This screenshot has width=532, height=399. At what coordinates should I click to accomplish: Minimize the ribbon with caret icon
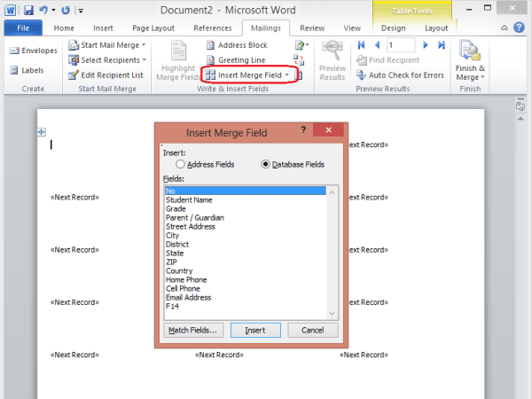click(x=505, y=27)
